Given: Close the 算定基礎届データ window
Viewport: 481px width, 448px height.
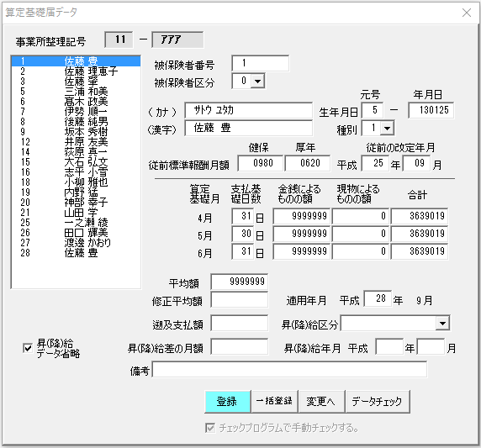Looking at the screenshot, I should click(467, 13).
